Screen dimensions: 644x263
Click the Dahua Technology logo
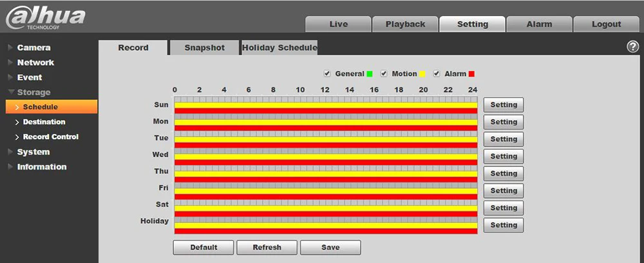(45, 18)
